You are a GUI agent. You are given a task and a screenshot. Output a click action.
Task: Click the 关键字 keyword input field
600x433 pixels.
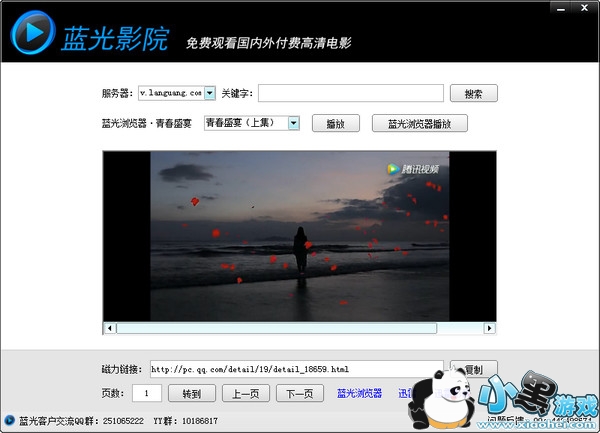coord(351,93)
